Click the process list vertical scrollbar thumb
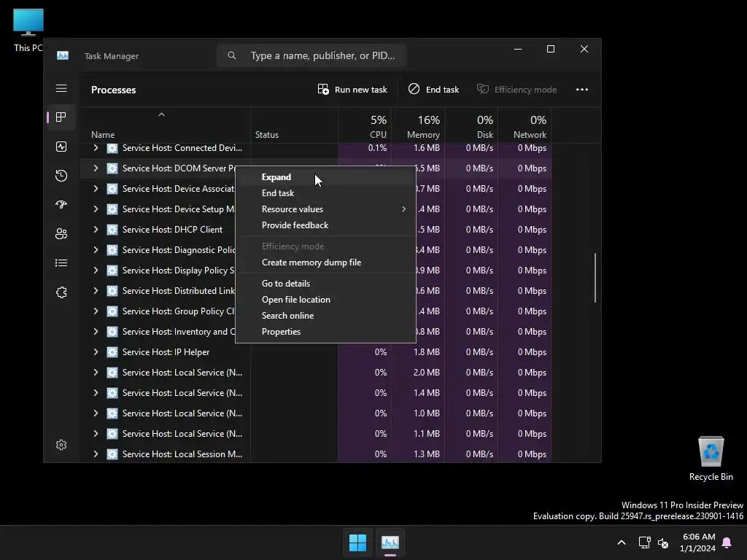The width and height of the screenshot is (747, 560). [x=595, y=278]
